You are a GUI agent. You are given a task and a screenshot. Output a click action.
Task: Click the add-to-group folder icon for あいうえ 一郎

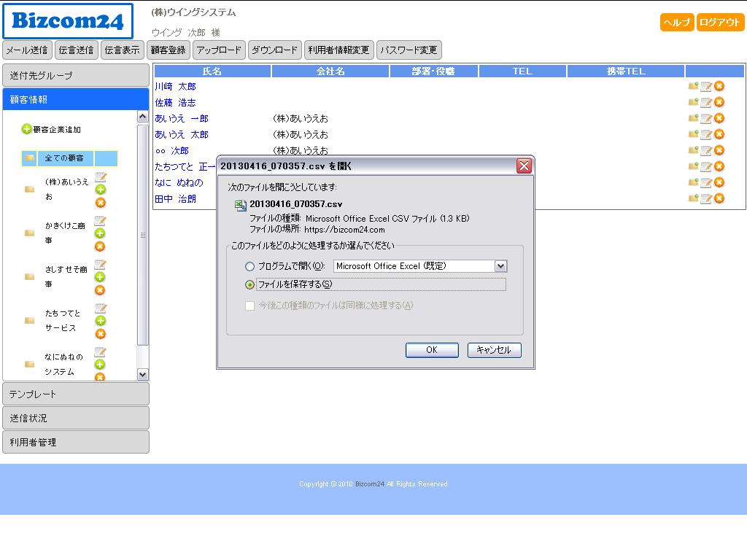(x=693, y=118)
